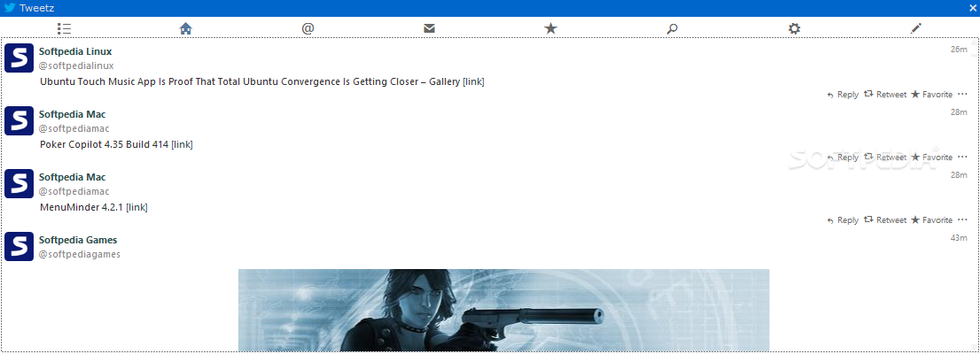Open direct messages envelope icon
This screenshot has width=980, height=354.
point(429,28)
